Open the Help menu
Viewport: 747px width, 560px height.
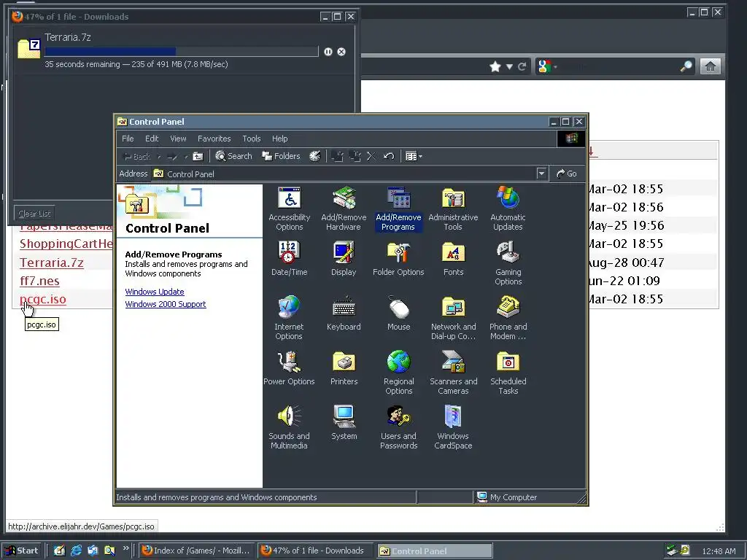(279, 139)
